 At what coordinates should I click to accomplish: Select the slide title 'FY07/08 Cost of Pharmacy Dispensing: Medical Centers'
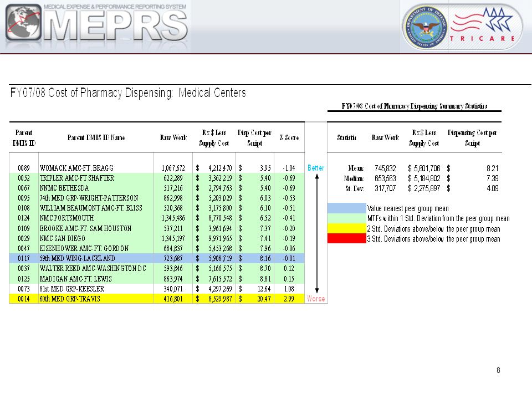coord(128,93)
